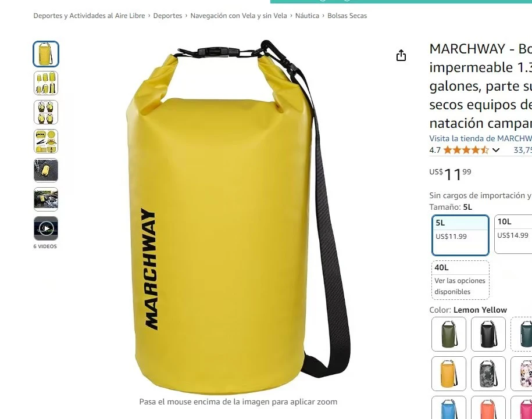Open Deportes breadcrumb category

click(167, 16)
